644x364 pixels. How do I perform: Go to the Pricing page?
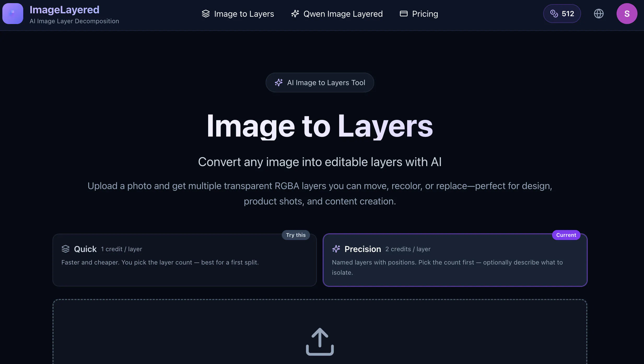(419, 14)
